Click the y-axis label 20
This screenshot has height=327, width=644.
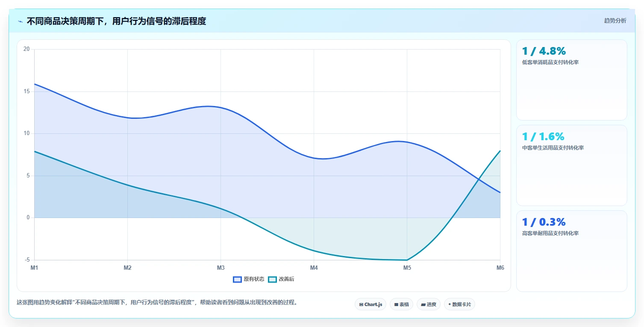[x=26, y=49]
